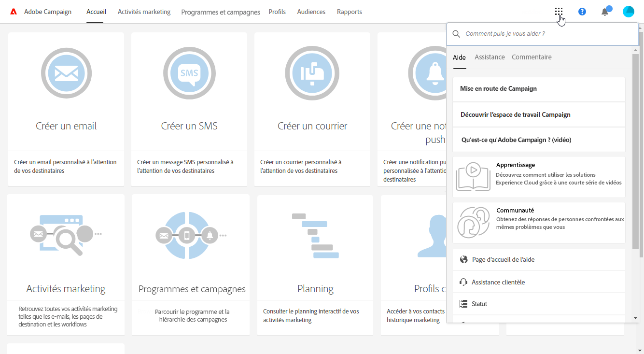
Task: Click the blue help question mark icon
Action: point(582,12)
